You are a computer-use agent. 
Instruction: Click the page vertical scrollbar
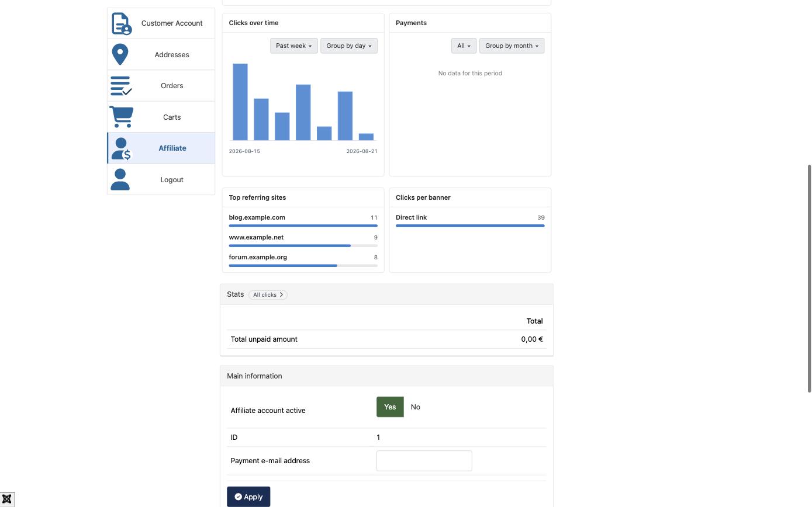[x=809, y=279]
